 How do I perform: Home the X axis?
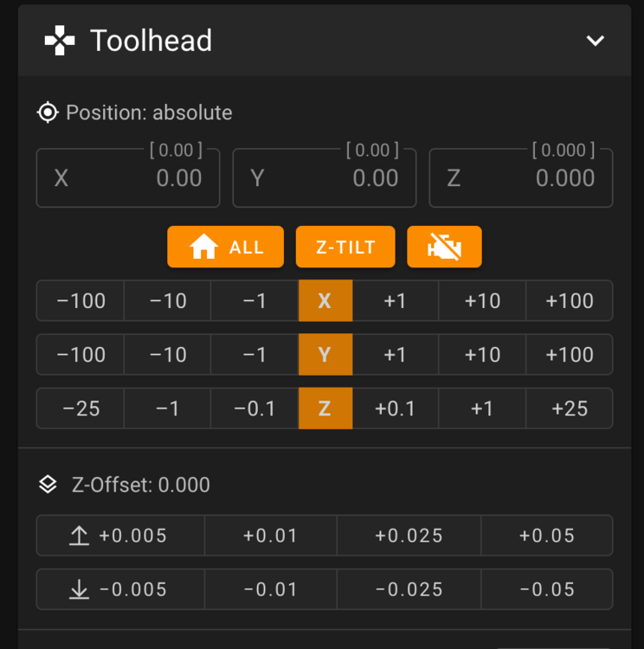pos(325,300)
